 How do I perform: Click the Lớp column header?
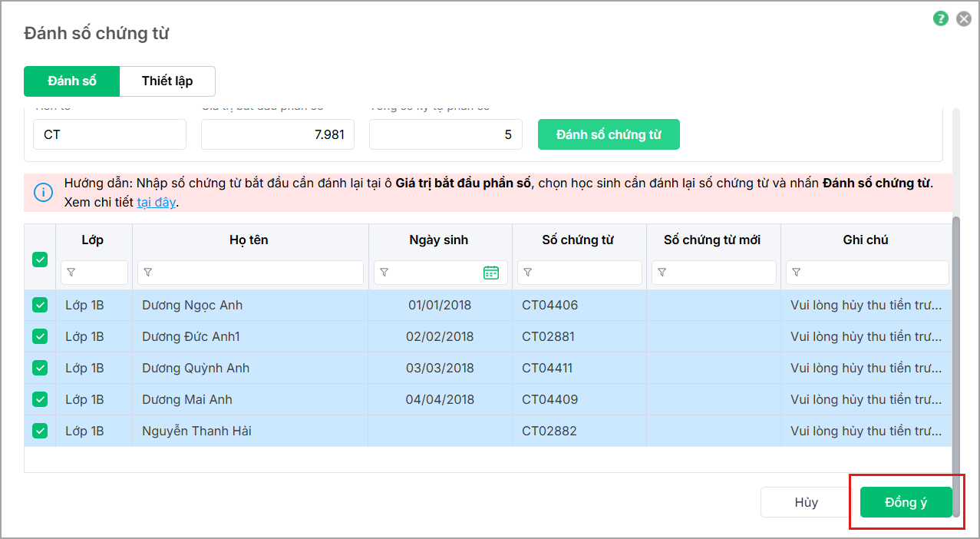(x=93, y=240)
